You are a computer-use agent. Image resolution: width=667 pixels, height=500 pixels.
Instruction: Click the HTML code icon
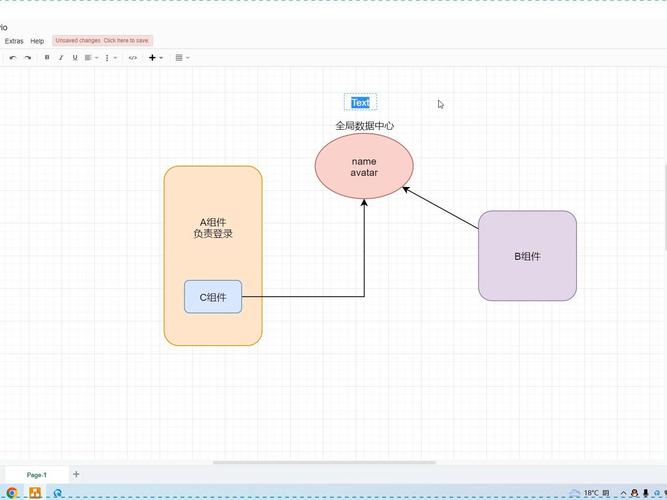(133, 58)
